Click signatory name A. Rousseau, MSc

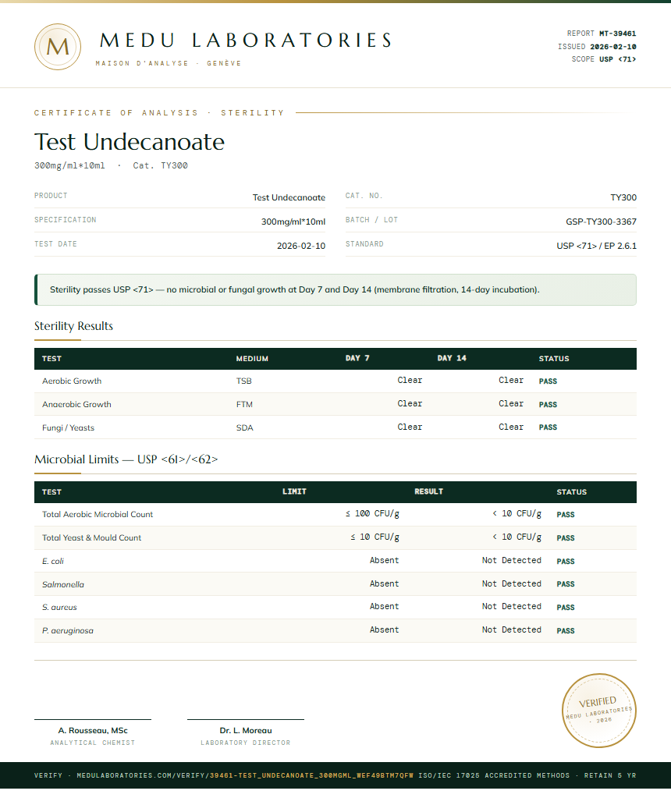tap(93, 730)
